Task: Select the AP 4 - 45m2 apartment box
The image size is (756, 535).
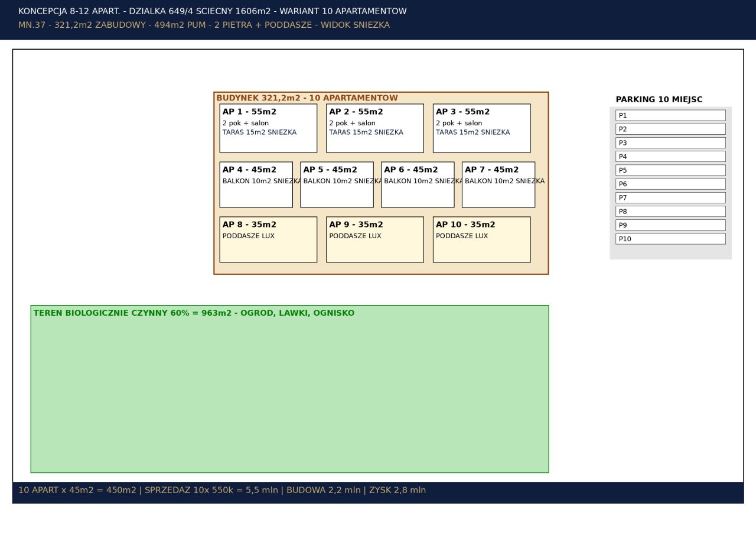Action: 256,184
